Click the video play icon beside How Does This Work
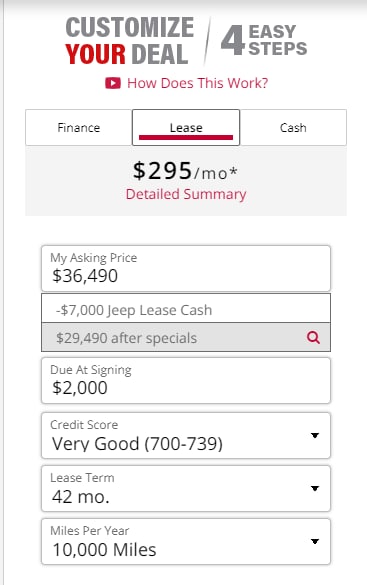Viewport: 367px width, 585px height. 113,83
